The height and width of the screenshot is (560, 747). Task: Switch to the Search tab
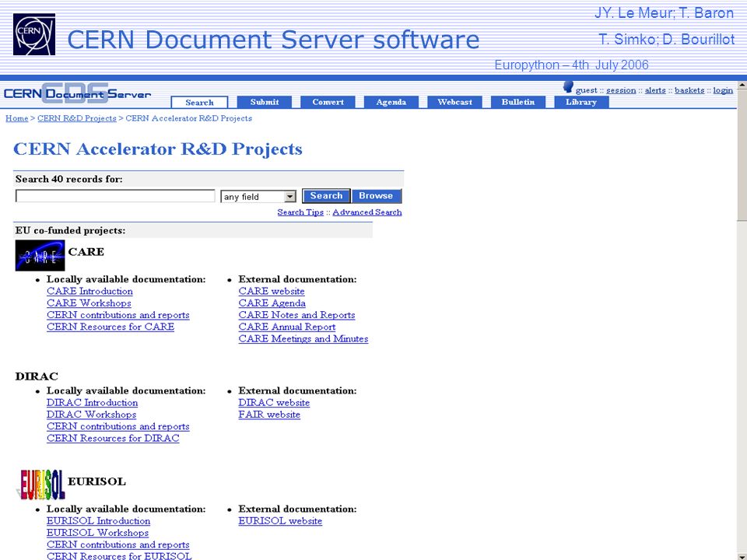point(200,103)
